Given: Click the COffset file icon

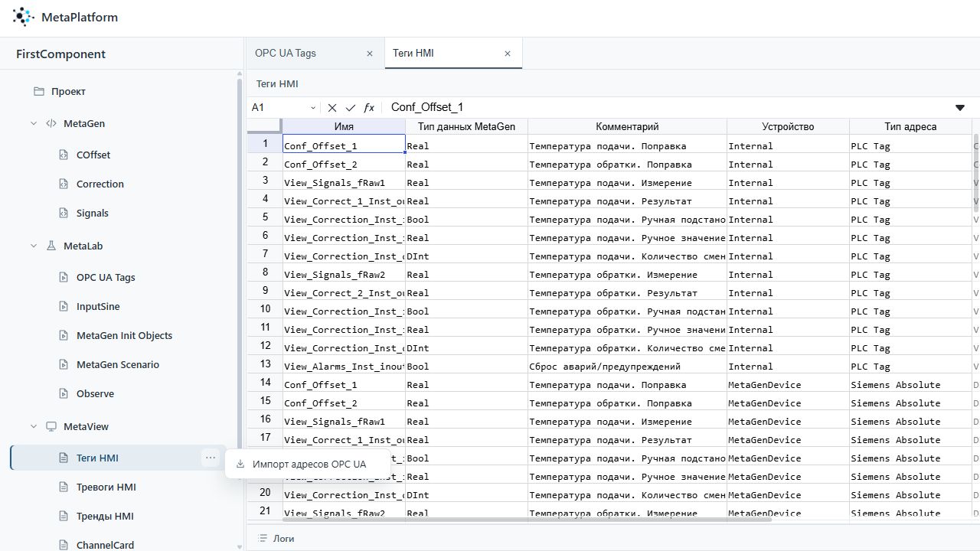Looking at the screenshot, I should click(64, 155).
